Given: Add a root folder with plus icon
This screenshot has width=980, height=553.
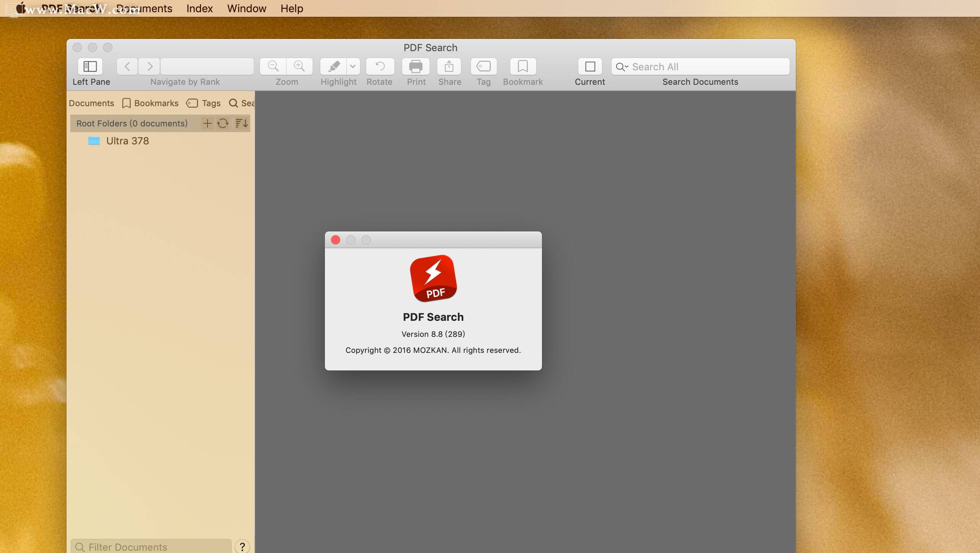Looking at the screenshot, I should (x=207, y=123).
